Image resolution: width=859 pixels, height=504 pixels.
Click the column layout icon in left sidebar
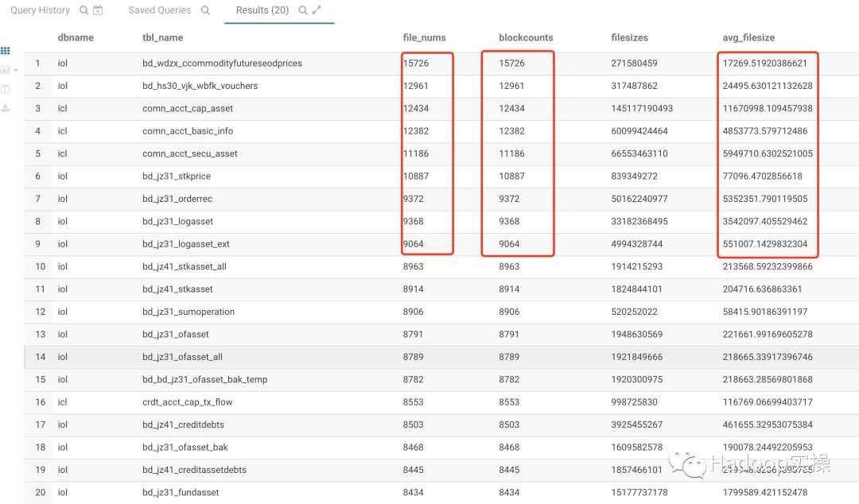tap(6, 89)
